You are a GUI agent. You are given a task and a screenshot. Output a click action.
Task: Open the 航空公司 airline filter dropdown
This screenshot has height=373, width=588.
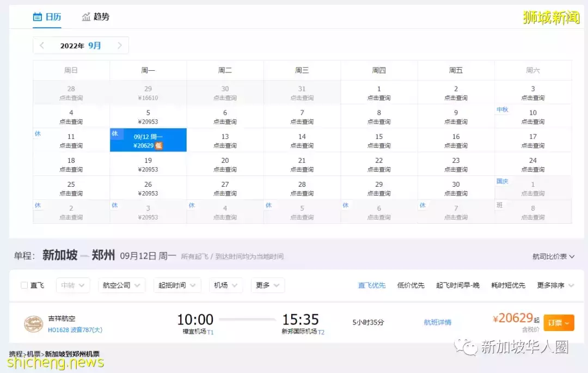click(x=121, y=285)
